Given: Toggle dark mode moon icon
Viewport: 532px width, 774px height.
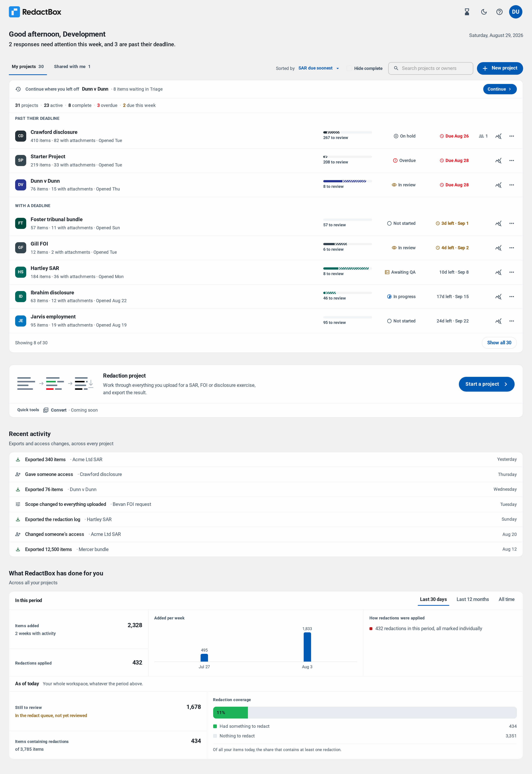Looking at the screenshot, I should [484, 12].
